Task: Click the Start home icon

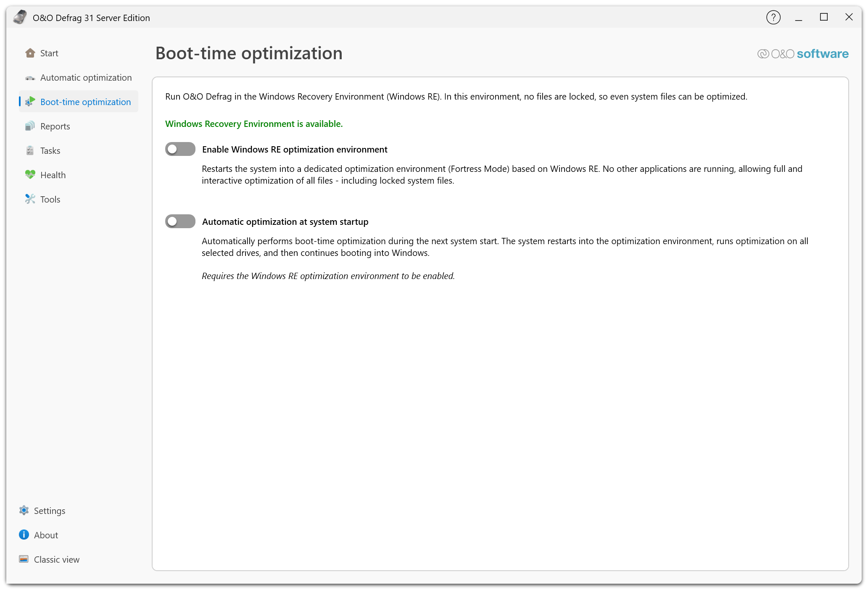Action: (x=30, y=53)
